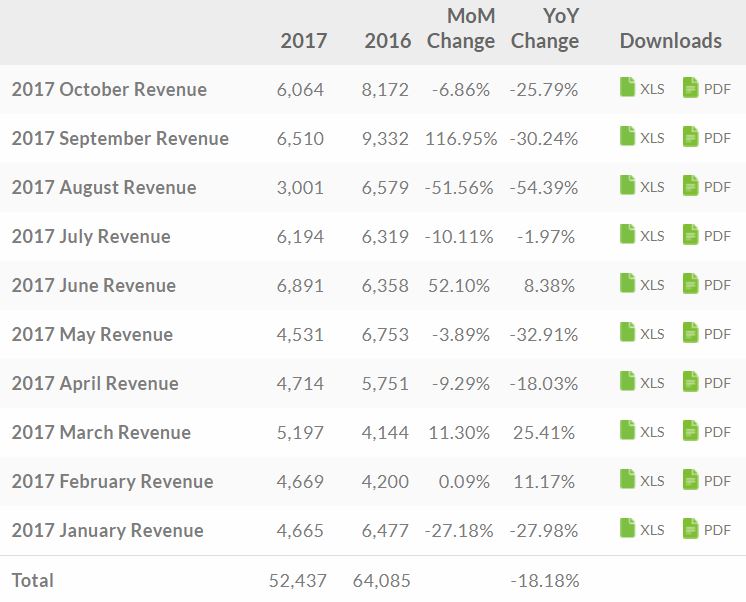Get the July revenue XLS spreadsheet
Image resolution: width=746 pixels, height=602 pixels.
click(x=642, y=235)
